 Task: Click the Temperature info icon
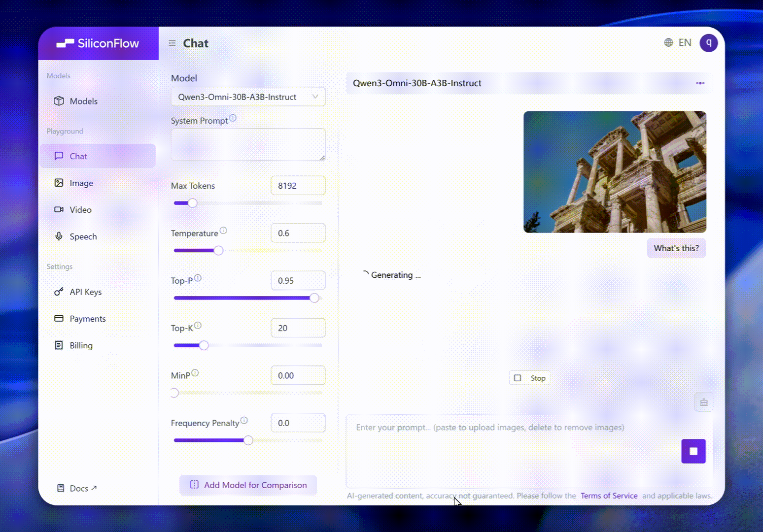[x=223, y=231]
